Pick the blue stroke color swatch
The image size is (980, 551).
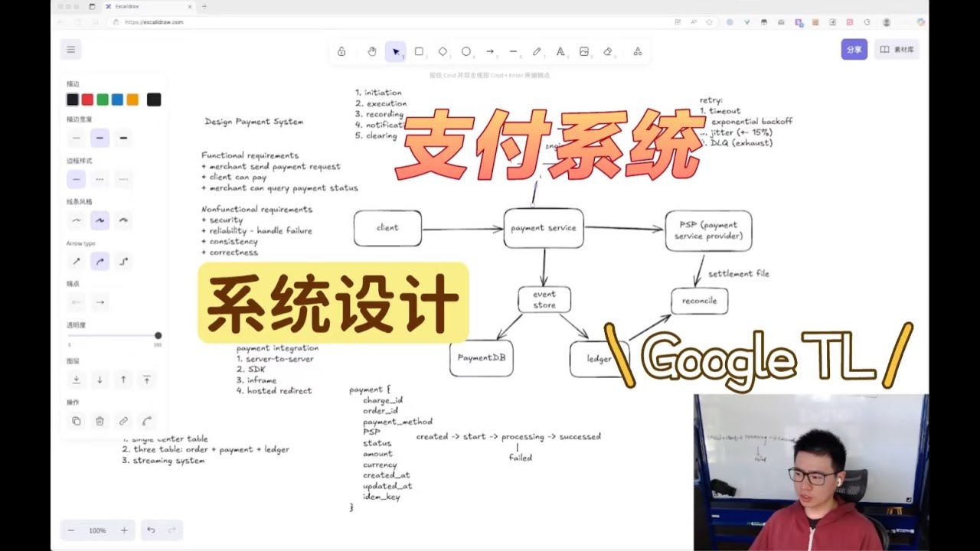tap(117, 99)
